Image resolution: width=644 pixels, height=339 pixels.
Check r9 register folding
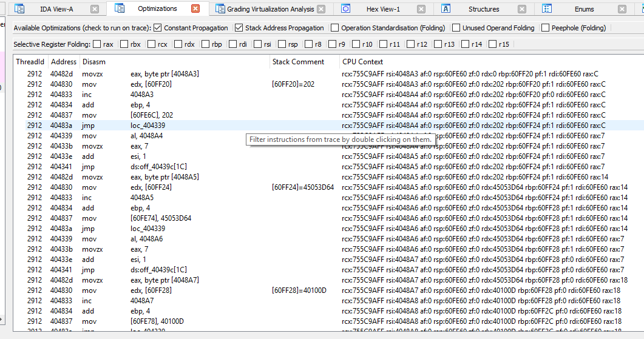[x=333, y=44]
